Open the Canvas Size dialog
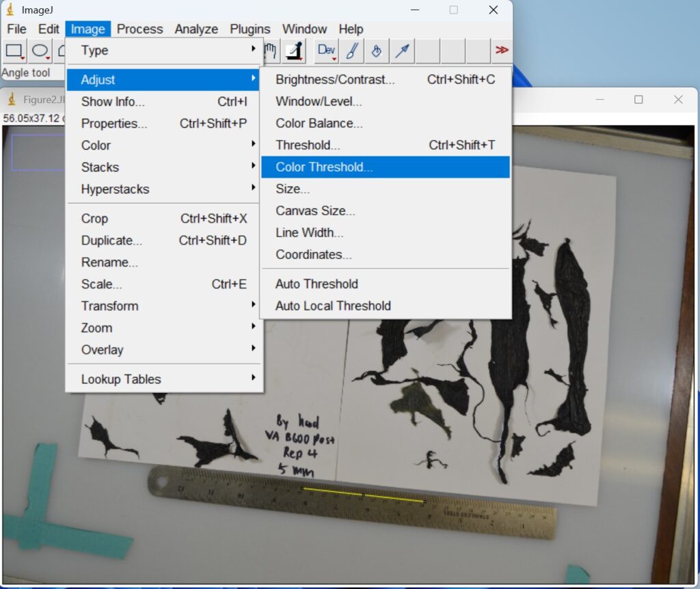The image size is (700, 589). click(314, 210)
